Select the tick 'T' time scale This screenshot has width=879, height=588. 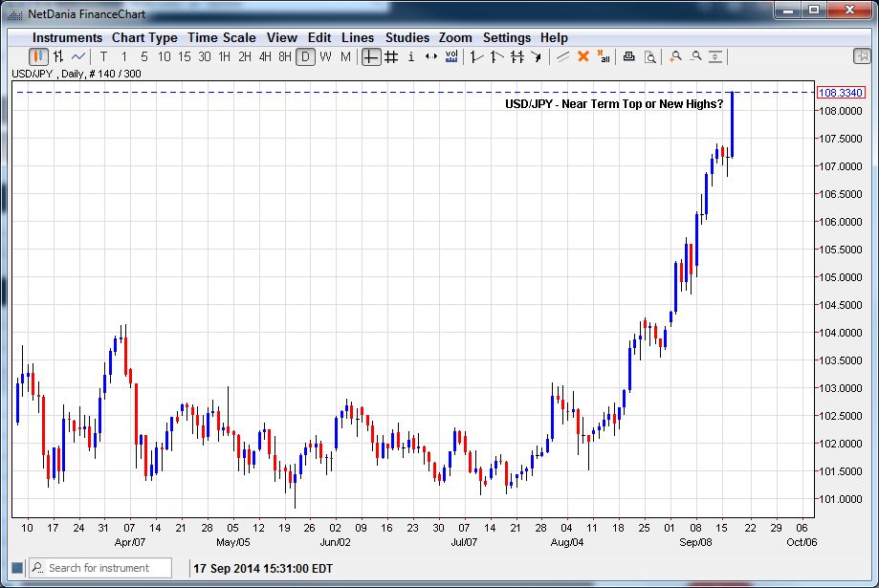pos(103,56)
